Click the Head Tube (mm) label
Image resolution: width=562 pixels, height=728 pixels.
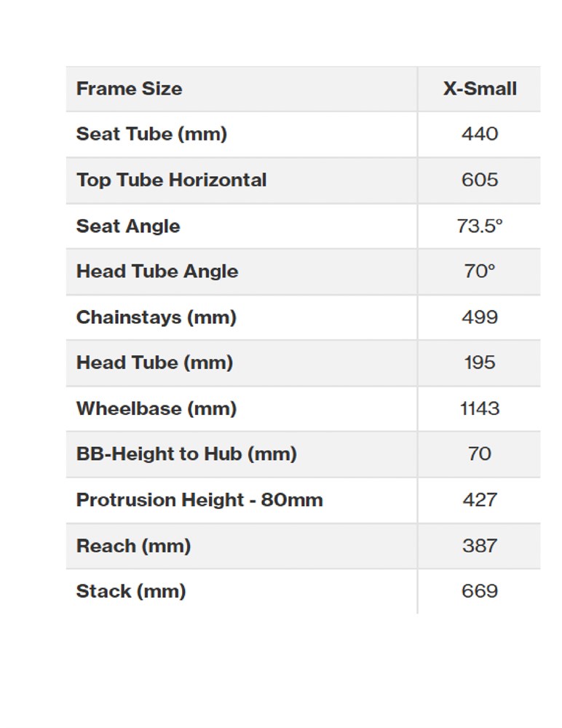coord(154,363)
